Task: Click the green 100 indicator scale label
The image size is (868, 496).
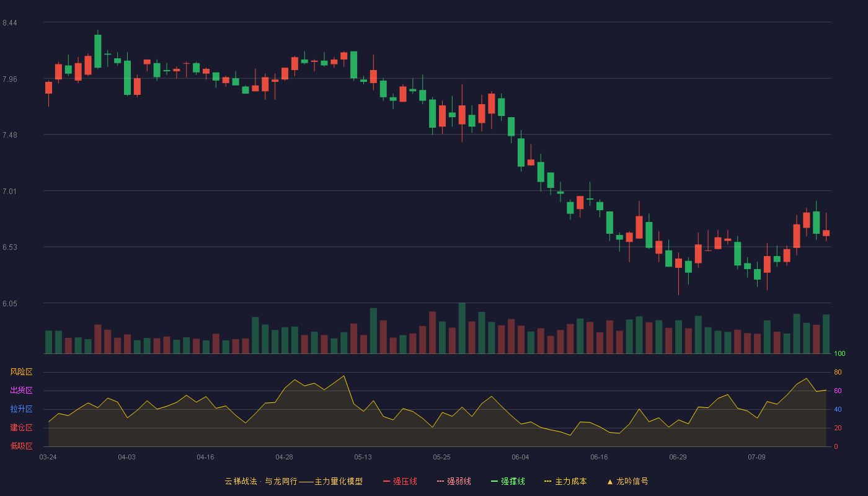Action: point(839,354)
